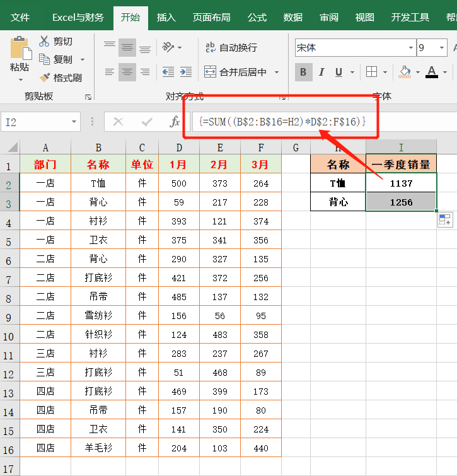
Task: Apply font color A swatch
Action: tap(432, 72)
